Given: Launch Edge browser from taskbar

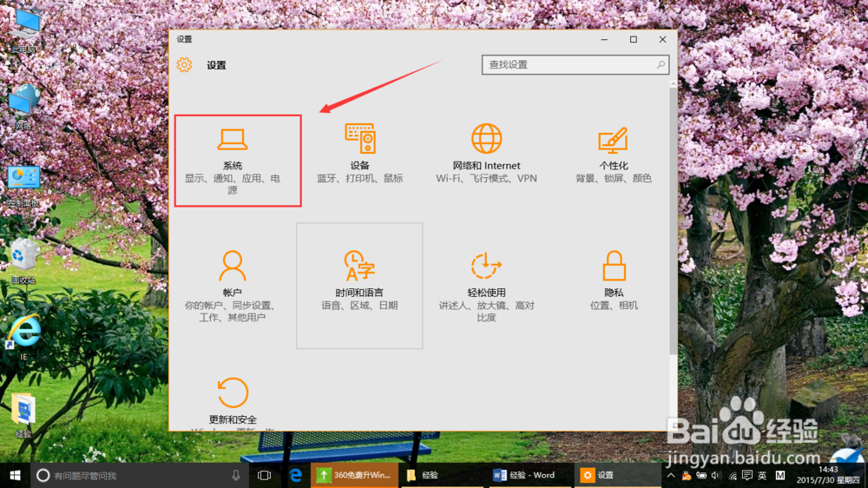Looking at the screenshot, I should (296, 475).
